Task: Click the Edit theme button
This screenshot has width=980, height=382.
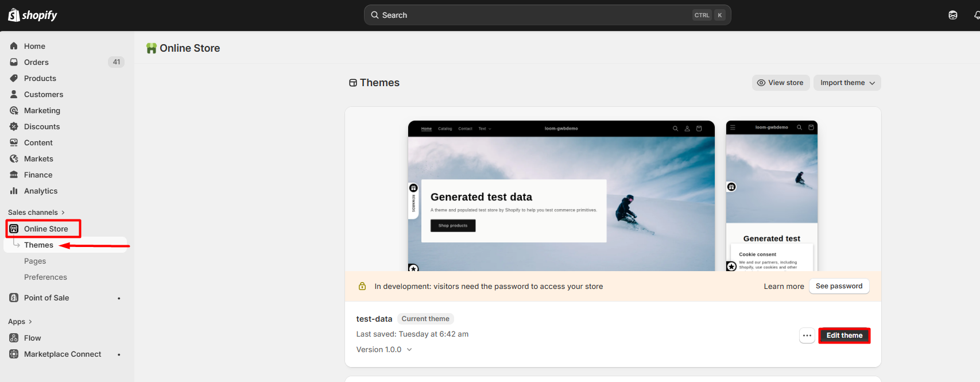Action: tap(844, 335)
